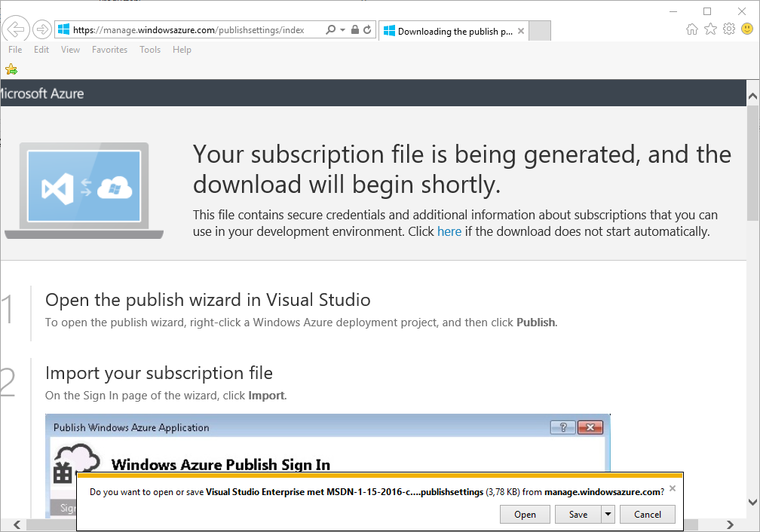Open the Favorites menu
Screen dimensions: 760x532
(x=109, y=50)
